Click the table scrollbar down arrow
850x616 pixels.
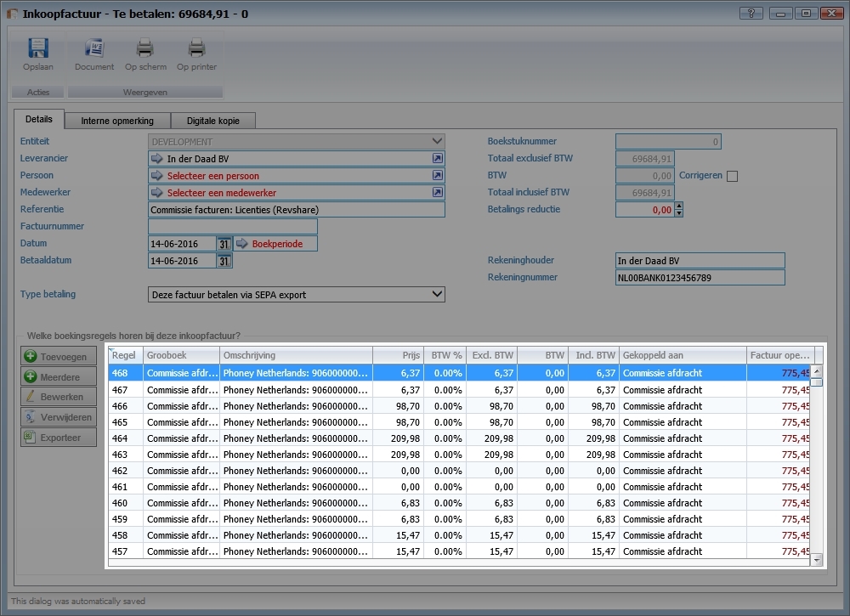click(817, 559)
